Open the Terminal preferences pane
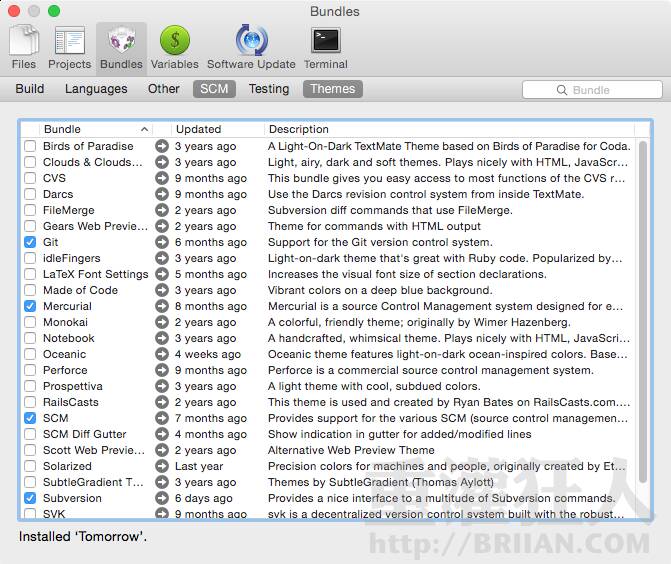Screen dimensions: 671x564 coord(326,47)
